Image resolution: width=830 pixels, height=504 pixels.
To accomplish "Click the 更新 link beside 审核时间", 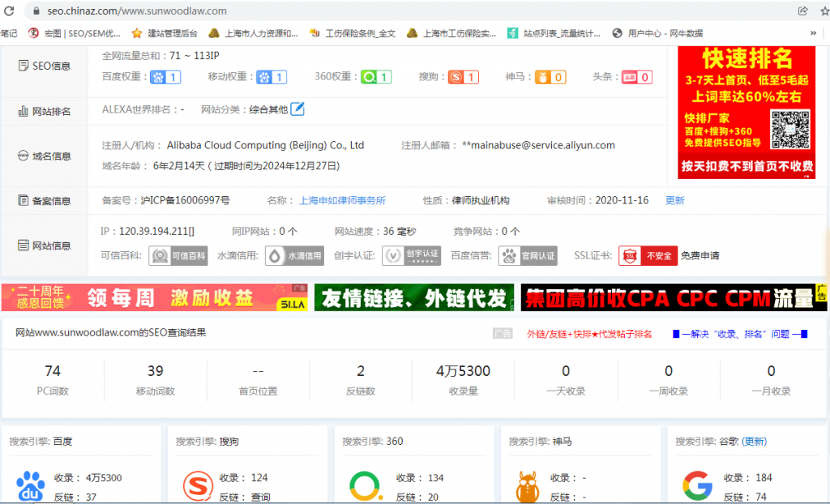I will [675, 201].
